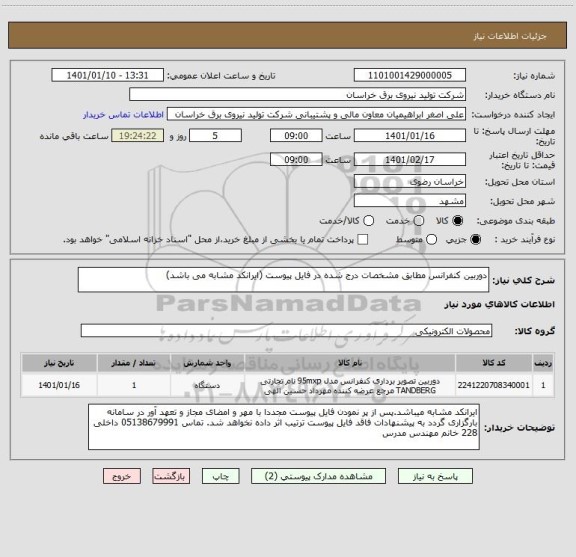Image resolution: width=576 pixels, height=557 pixels.
Task: Click the product name cell mentioning TANDBERG
Action: 350,385
